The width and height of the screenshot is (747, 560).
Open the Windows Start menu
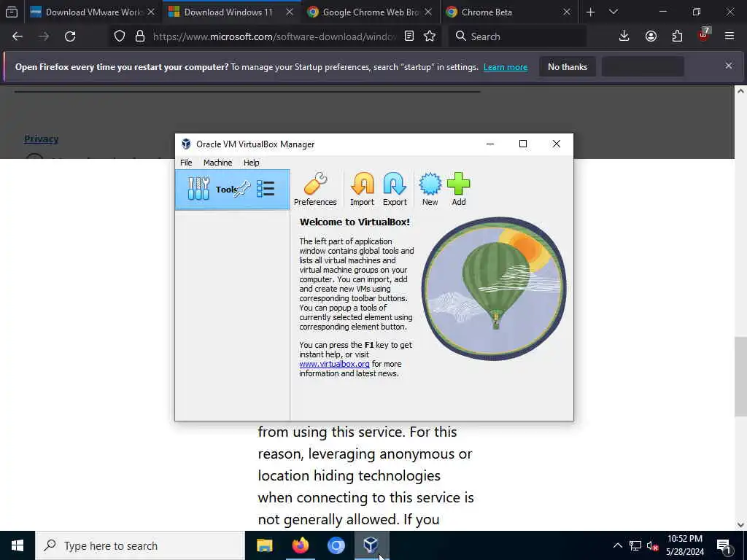point(18,545)
